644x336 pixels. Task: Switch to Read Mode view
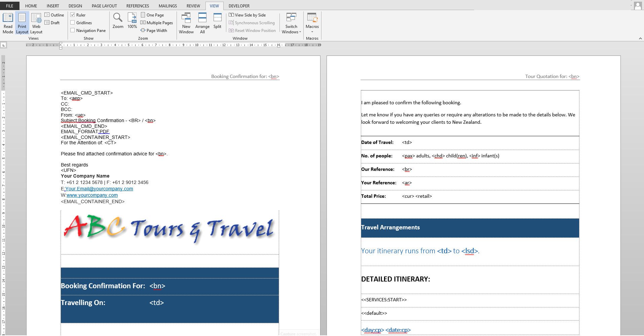[x=8, y=23]
